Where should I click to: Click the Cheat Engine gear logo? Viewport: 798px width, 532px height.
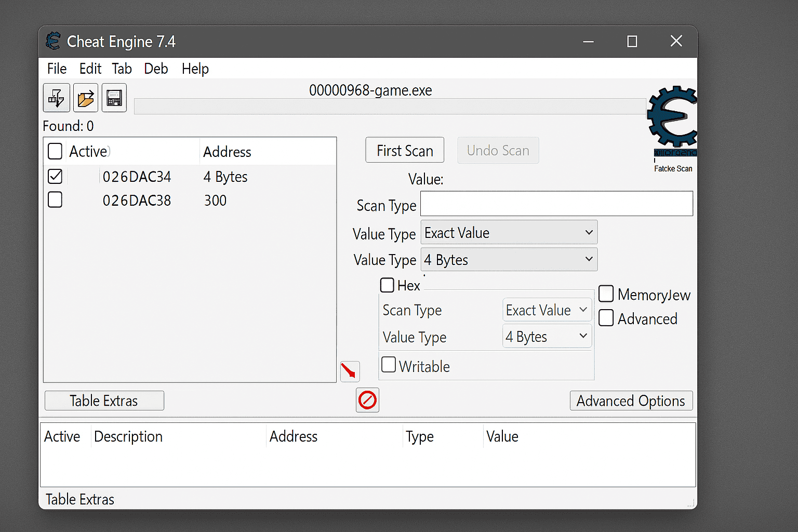(672, 116)
